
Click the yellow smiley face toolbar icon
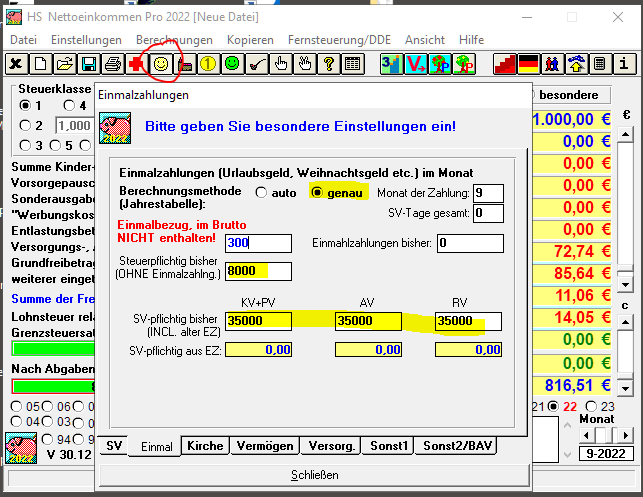tap(160, 63)
